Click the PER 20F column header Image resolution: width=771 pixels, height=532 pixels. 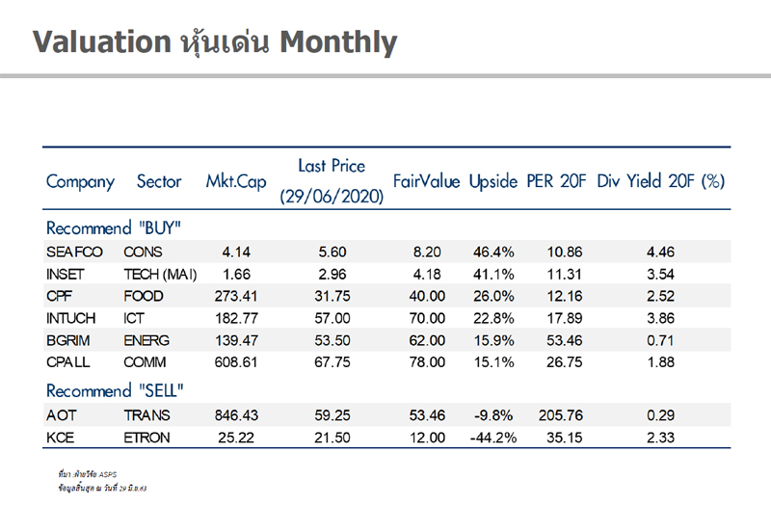tap(556, 181)
